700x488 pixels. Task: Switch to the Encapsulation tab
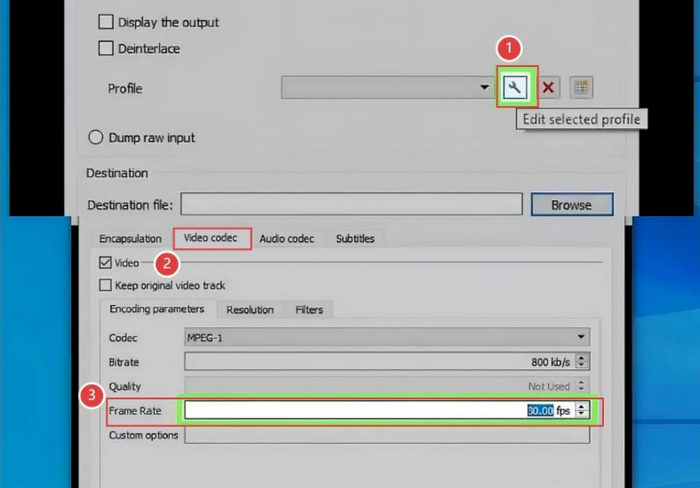[x=128, y=239]
